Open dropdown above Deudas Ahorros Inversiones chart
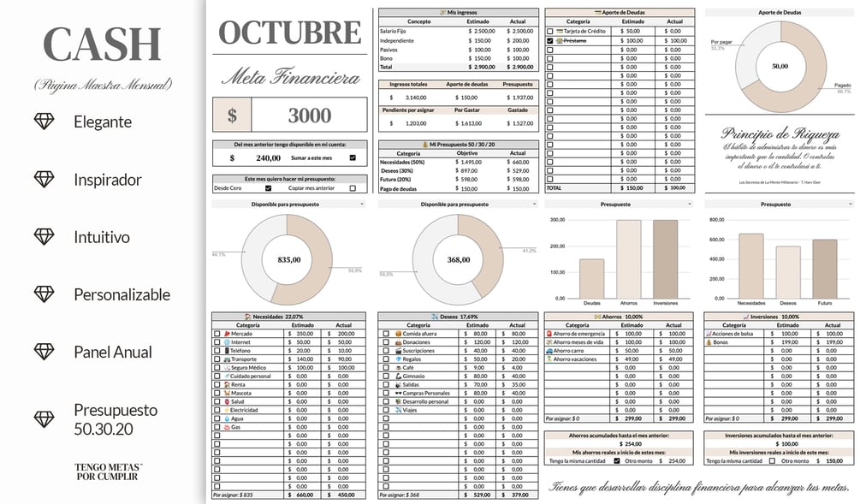Screen dimensions: 860x504 (x=690, y=204)
